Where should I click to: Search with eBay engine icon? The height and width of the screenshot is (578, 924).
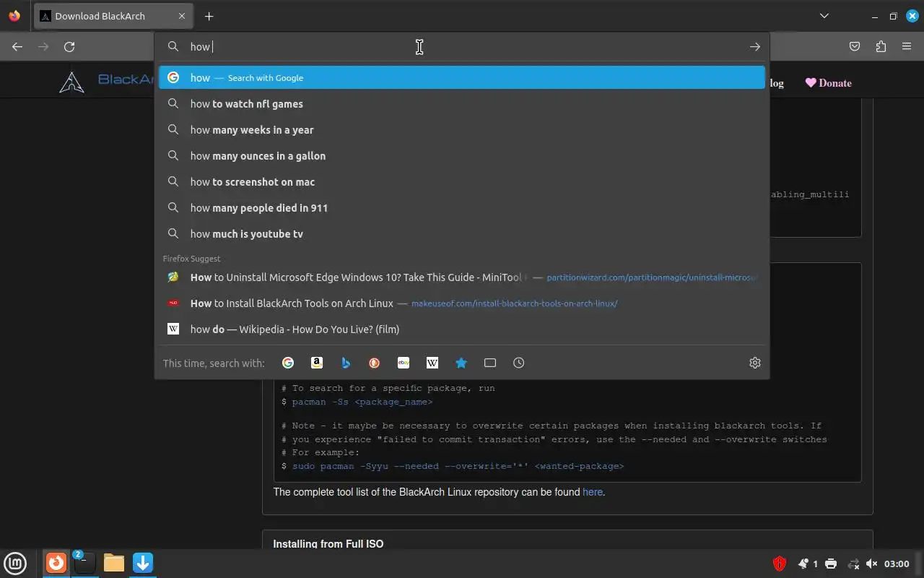404,363
